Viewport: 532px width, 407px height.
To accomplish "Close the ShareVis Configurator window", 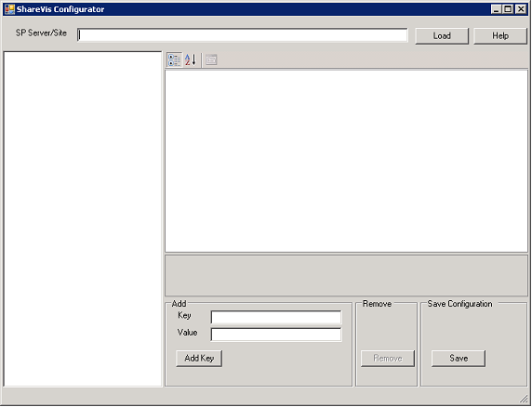I will point(521,9).
